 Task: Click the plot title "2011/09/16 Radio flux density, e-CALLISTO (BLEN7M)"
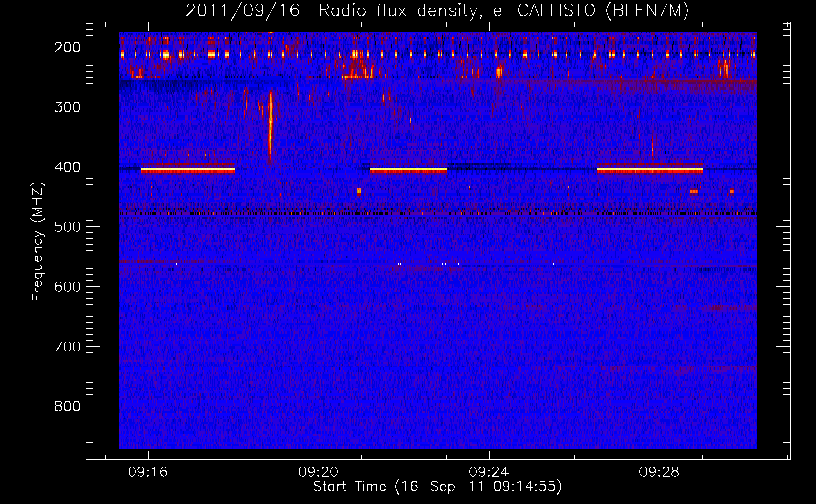(x=437, y=10)
